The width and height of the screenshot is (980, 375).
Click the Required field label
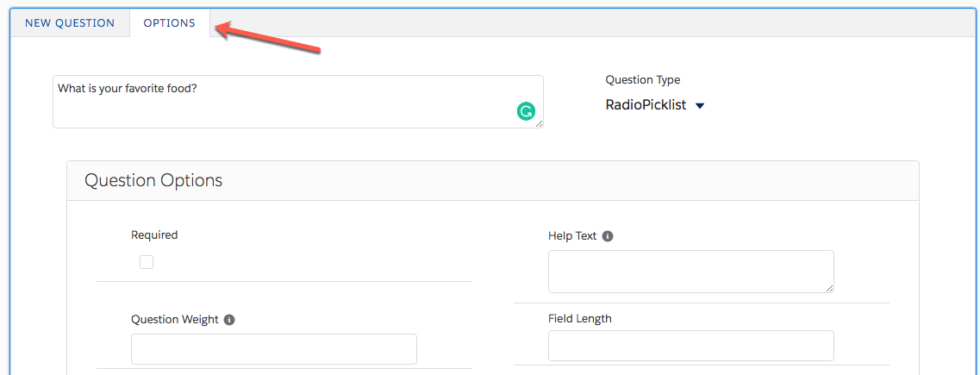(x=154, y=234)
